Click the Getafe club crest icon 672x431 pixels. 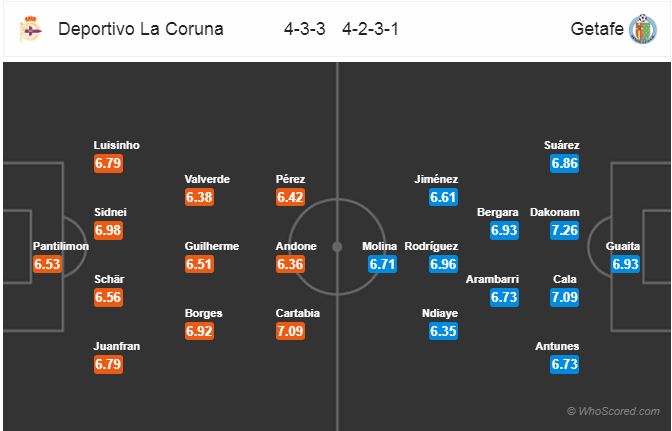point(642,29)
